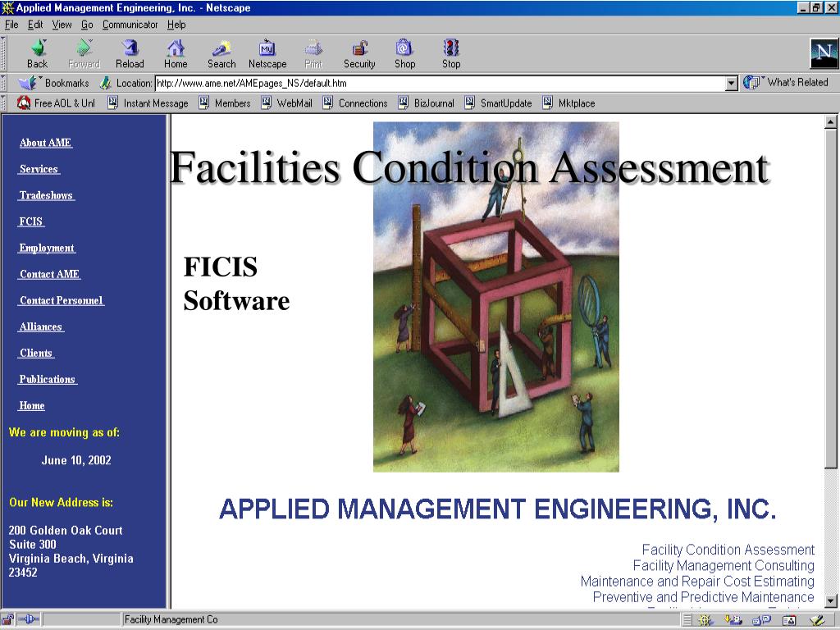Click the FICIS Software heading text

coord(236,283)
